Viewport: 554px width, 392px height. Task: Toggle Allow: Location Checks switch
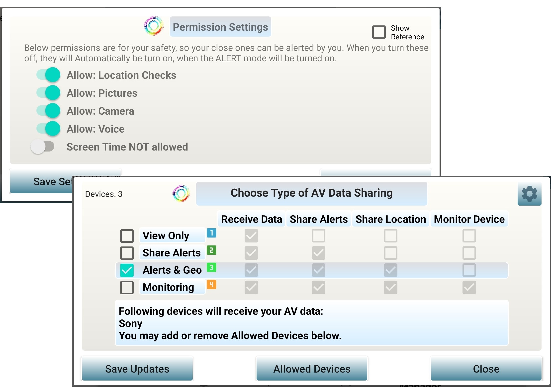tap(48, 75)
